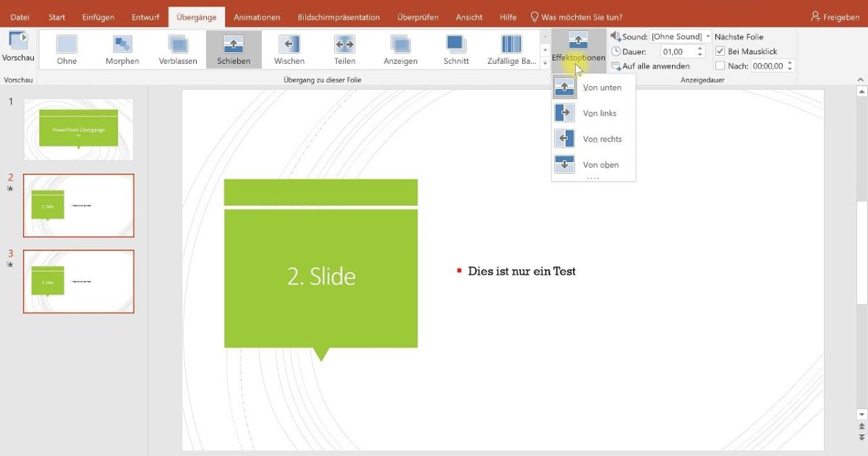
Task: Open the Datei tab
Action: [x=20, y=17]
